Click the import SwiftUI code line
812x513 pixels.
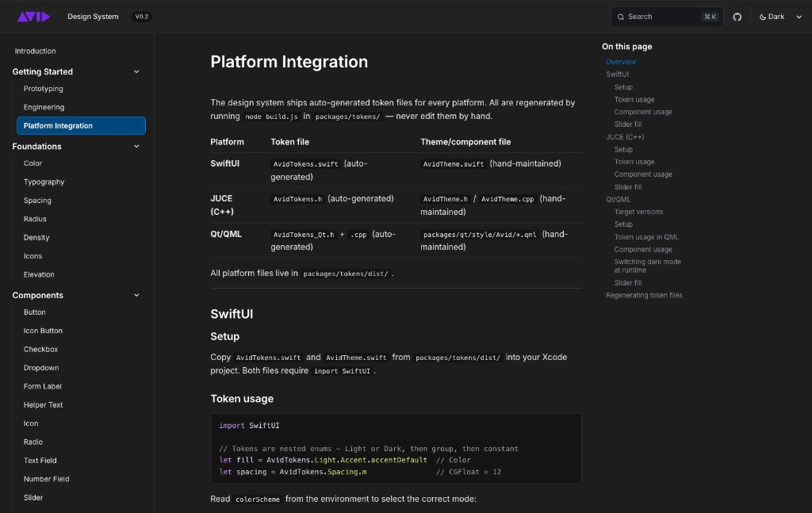tap(249, 426)
